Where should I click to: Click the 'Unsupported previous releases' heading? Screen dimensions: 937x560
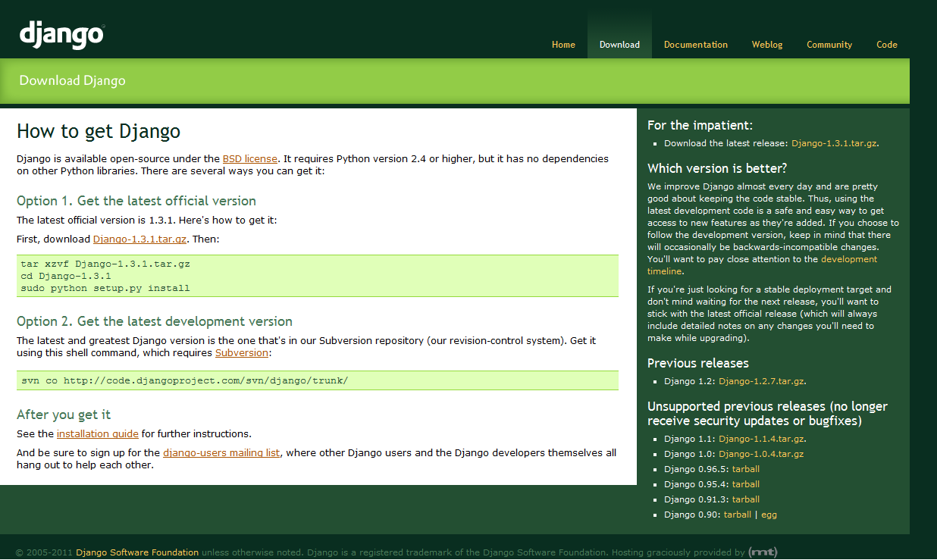click(767, 413)
